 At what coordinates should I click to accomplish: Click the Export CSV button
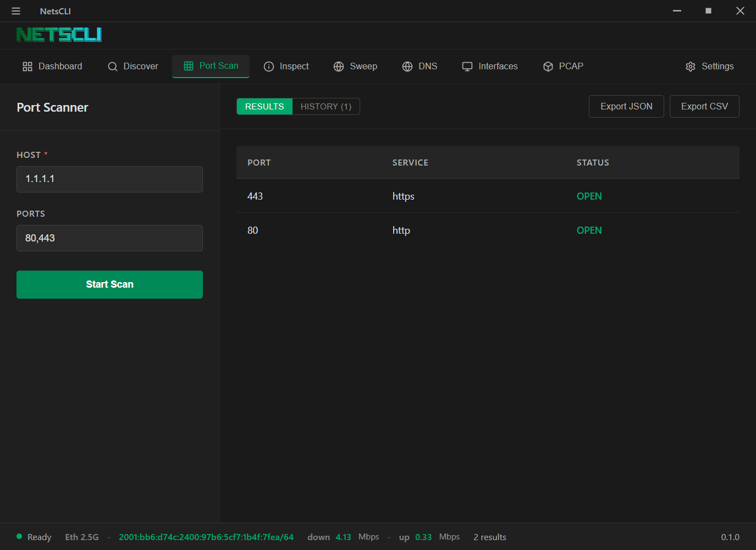tap(704, 106)
